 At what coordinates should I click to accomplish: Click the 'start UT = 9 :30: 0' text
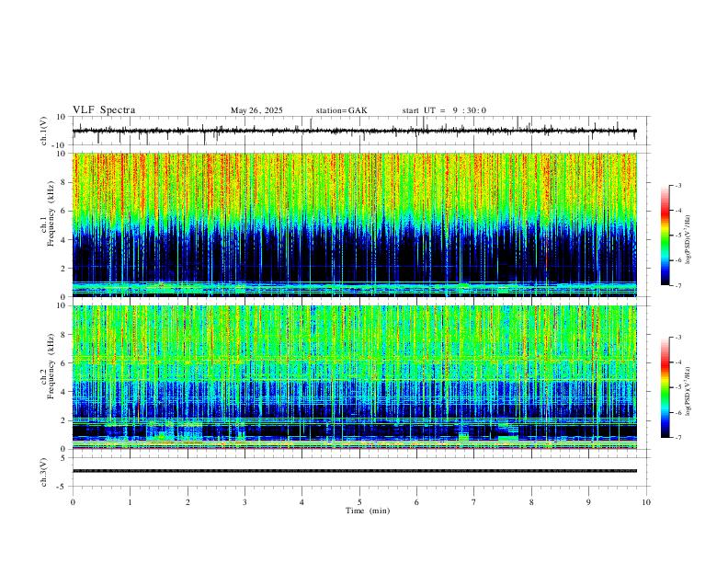[444, 110]
